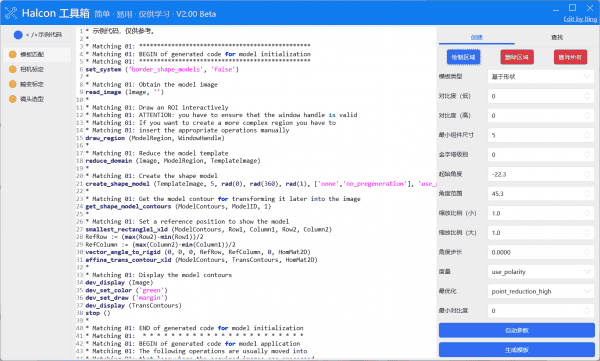Viewport: 600px width, 361px height.
Task: Click the dev_set_color ('green') code line
Action: pos(126,290)
